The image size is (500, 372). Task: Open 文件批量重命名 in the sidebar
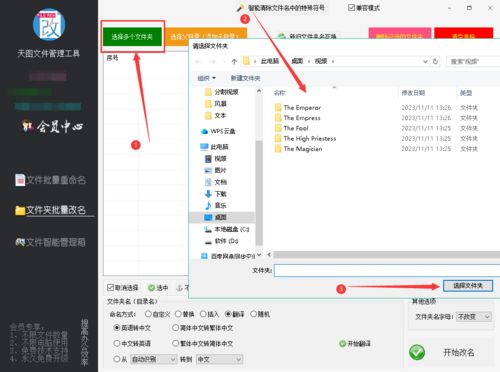(x=51, y=180)
